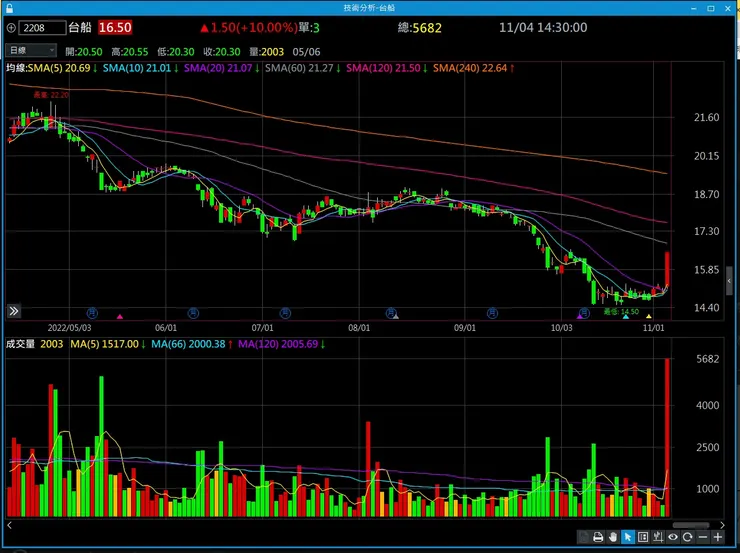Click the monthly marker near 06/01
The width and height of the screenshot is (740, 553).
(193, 313)
